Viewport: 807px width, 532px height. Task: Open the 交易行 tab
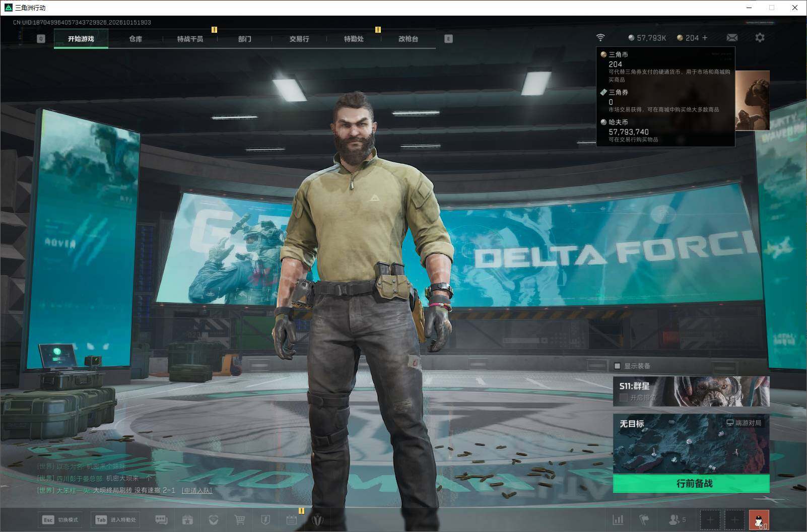click(299, 39)
